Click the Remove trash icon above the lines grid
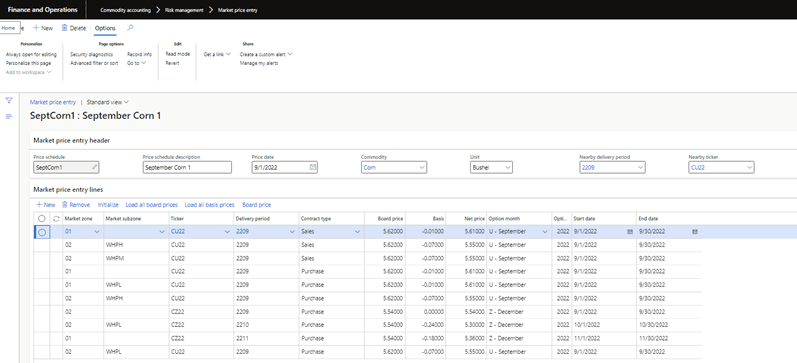This screenshot has height=363, width=797. coord(76,205)
